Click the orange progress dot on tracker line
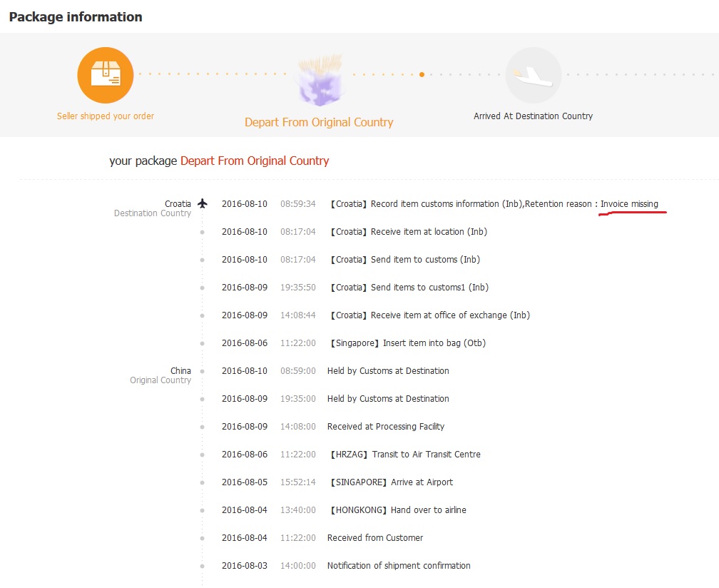Screen dimensions: 719x588 click(422, 74)
